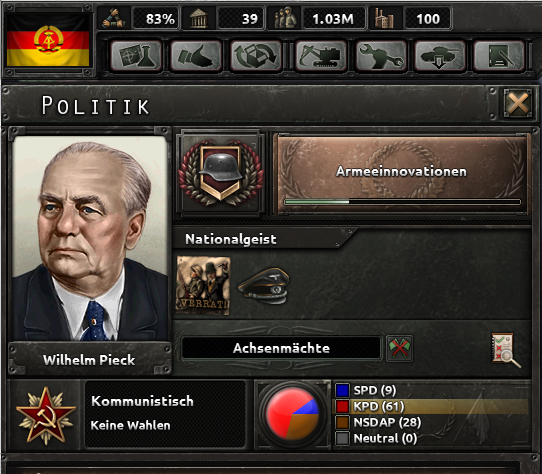Open the Recruit and Deploy tank button
Image resolution: width=542 pixels, height=474 pixels.
[440, 56]
